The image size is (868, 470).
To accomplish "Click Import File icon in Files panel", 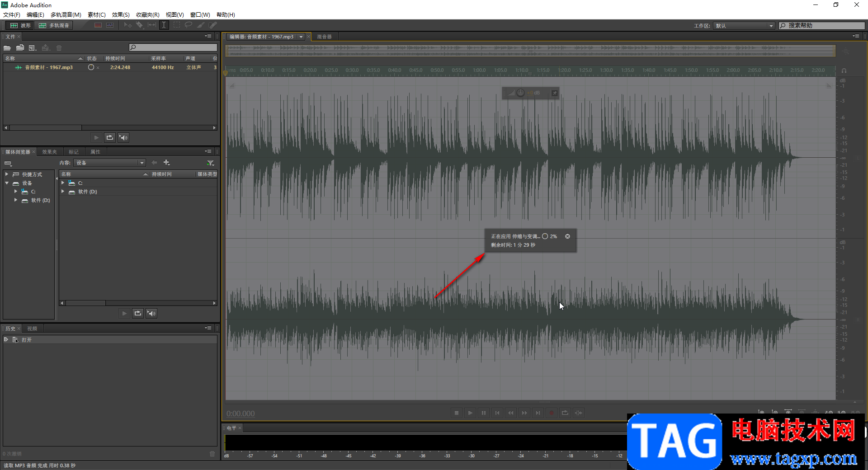I will pos(20,48).
